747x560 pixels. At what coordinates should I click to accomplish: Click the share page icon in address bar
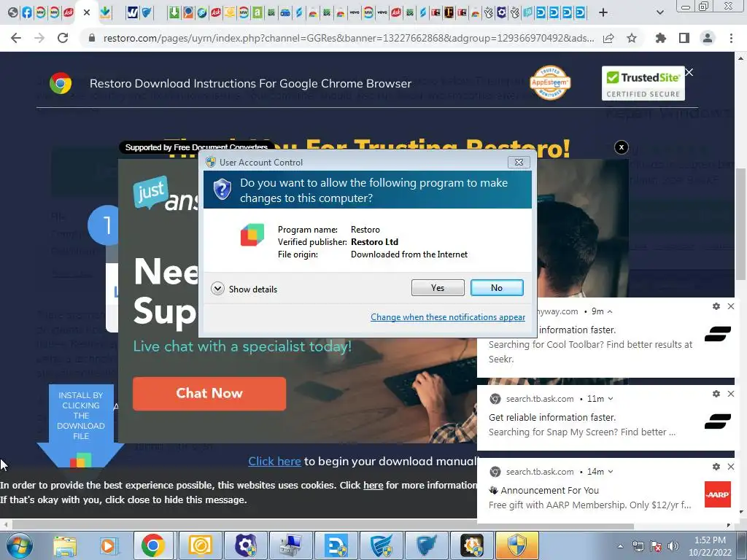[608, 38]
